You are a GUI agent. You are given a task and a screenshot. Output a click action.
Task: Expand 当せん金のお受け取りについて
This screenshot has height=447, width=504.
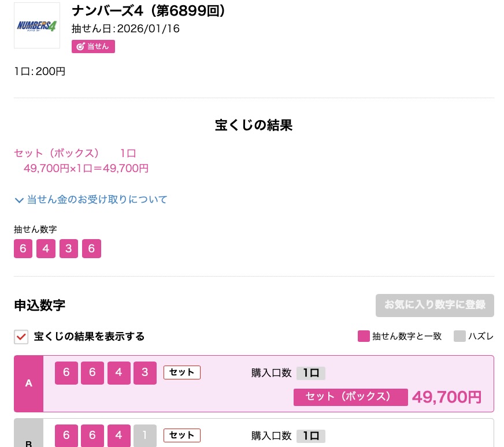click(x=91, y=200)
